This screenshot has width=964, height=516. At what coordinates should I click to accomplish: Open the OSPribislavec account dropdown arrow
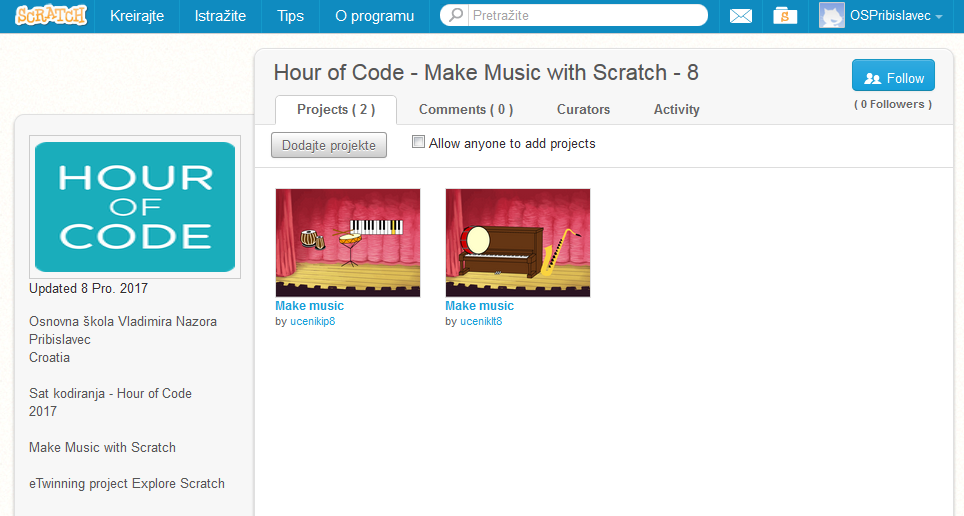[939, 17]
